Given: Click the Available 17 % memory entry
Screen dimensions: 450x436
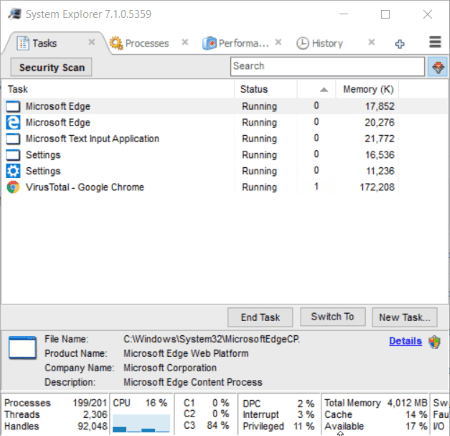Looking at the screenshot, I should click(376, 426).
